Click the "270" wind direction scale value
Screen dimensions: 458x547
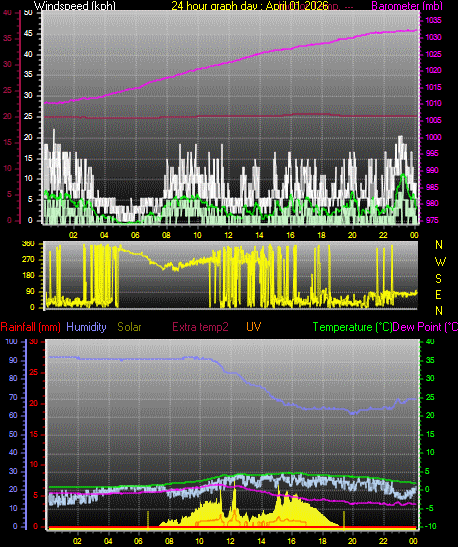(28, 259)
